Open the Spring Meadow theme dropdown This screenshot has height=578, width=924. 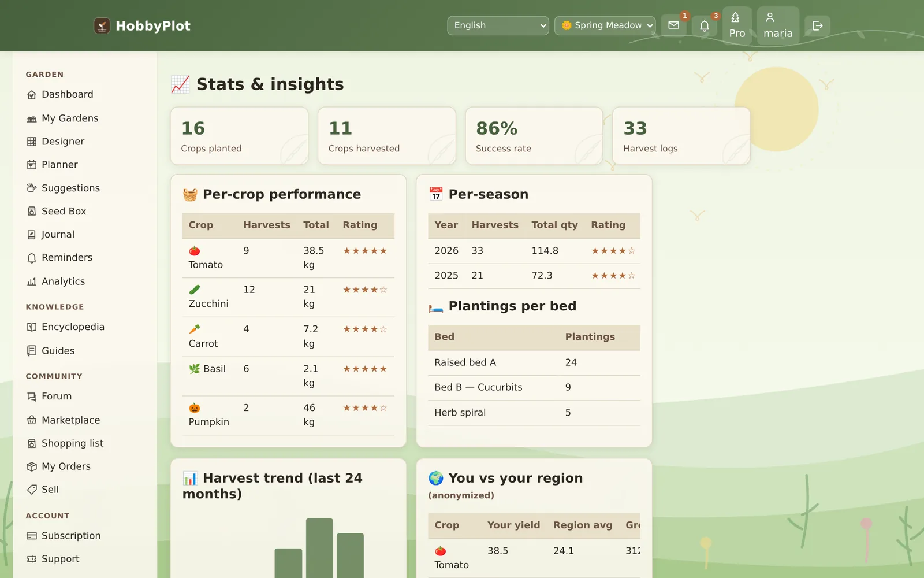(605, 25)
